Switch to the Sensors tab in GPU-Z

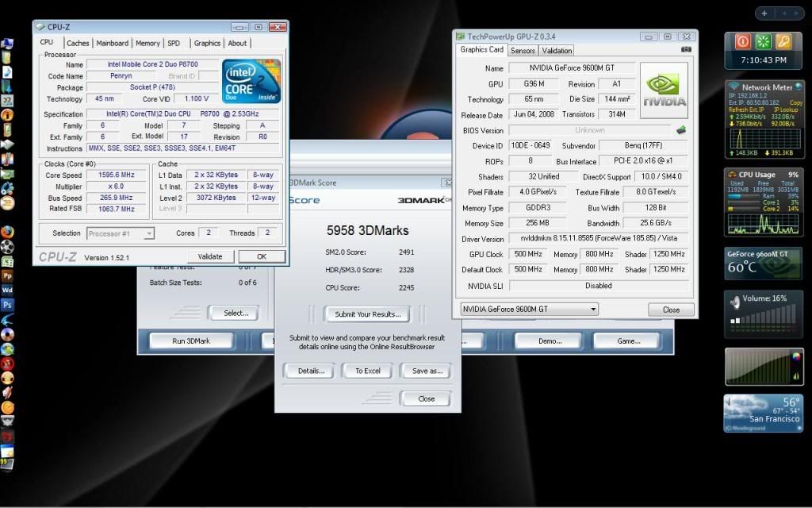point(523,50)
